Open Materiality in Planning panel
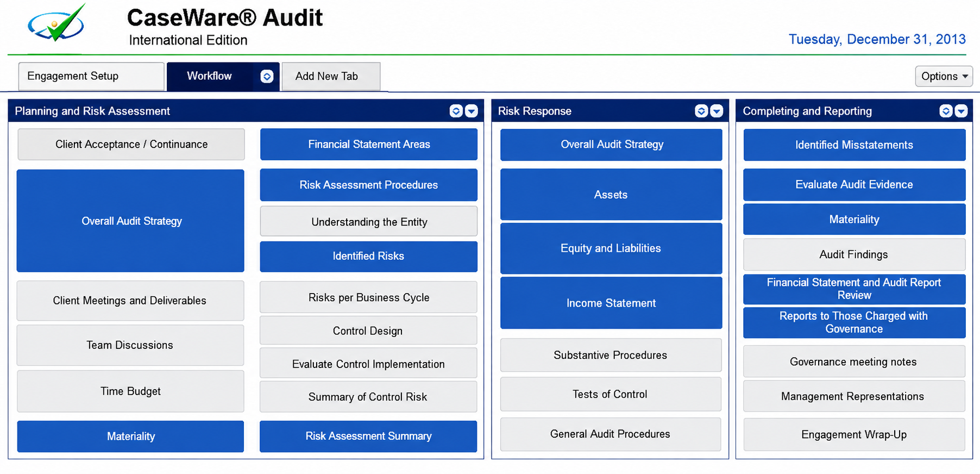The height and width of the screenshot is (474, 980). pyautogui.click(x=130, y=436)
